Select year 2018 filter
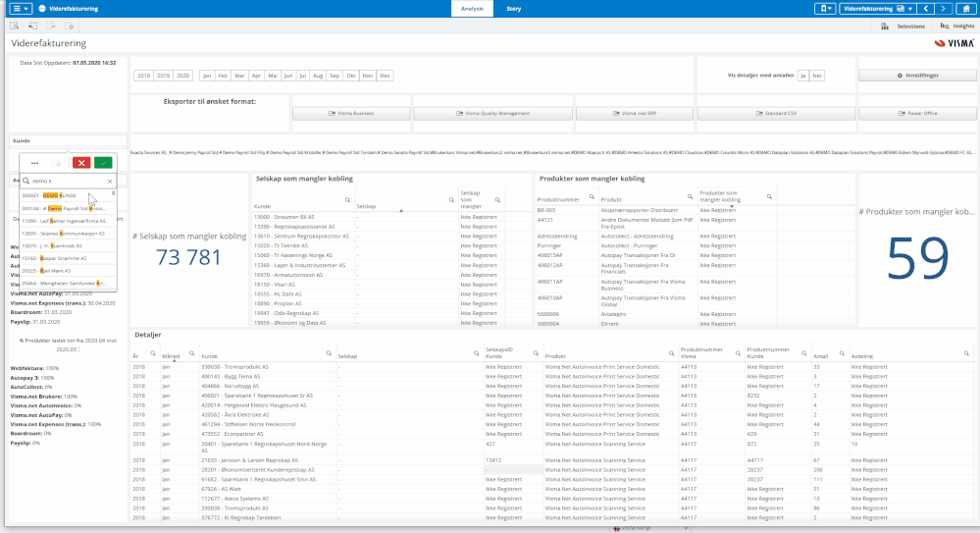 (144, 76)
